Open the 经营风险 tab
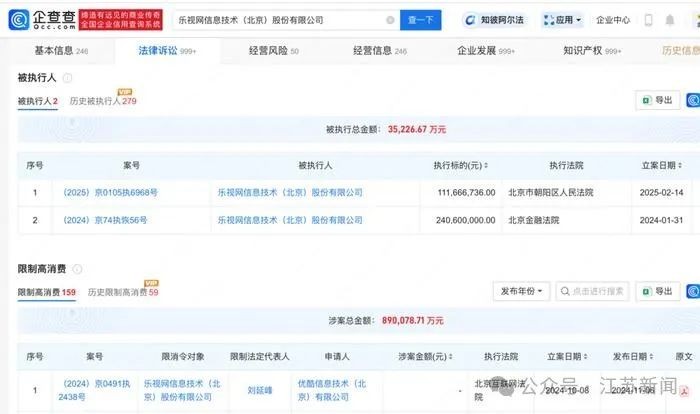Image resolution: width=700 pixels, height=414 pixels. (274, 51)
